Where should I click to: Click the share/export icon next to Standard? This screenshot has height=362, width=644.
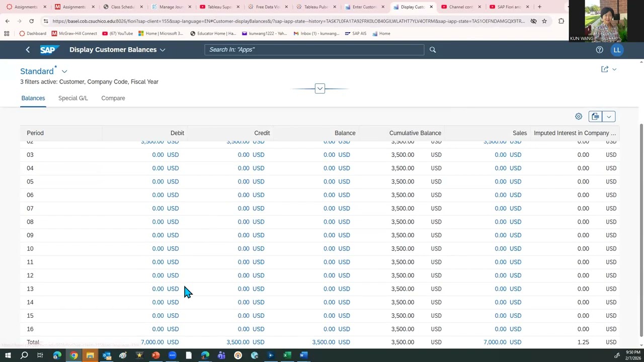point(605,69)
